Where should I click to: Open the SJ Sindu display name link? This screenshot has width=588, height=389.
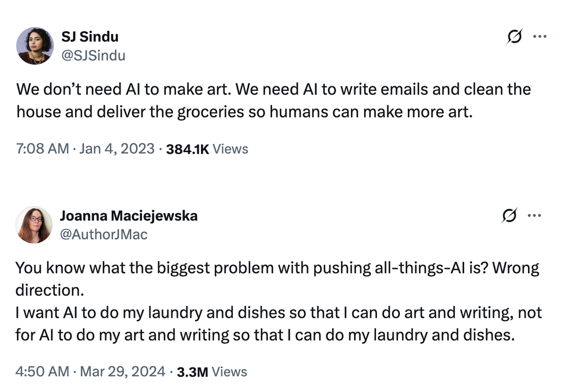click(x=90, y=37)
